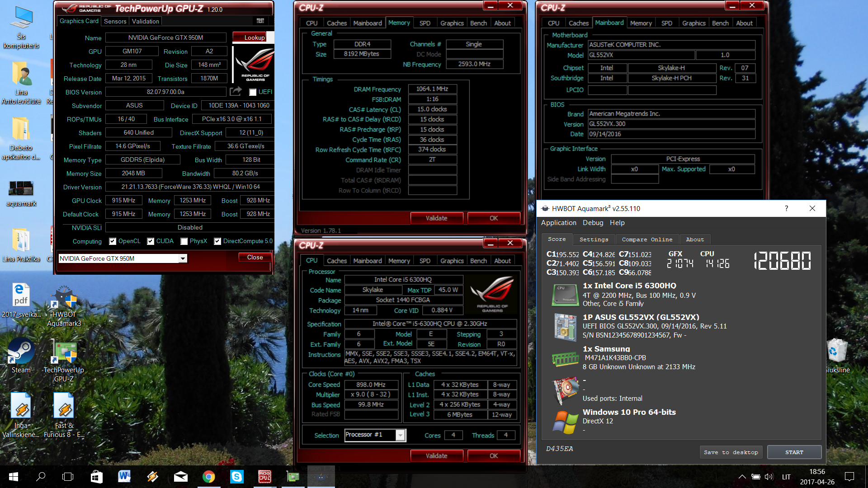Launch HWBOT Aquamark3 desktop shortcut
The width and height of the screenshot is (868, 488).
click(x=64, y=306)
